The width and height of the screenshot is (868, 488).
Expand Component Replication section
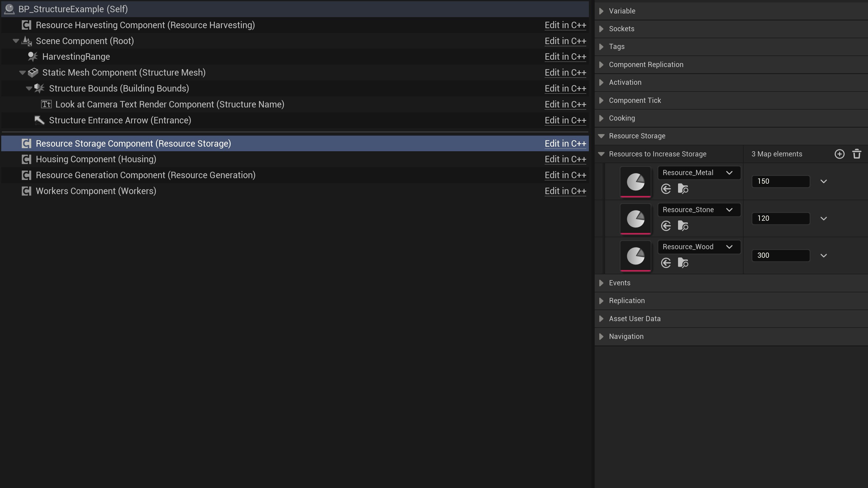coord(601,65)
